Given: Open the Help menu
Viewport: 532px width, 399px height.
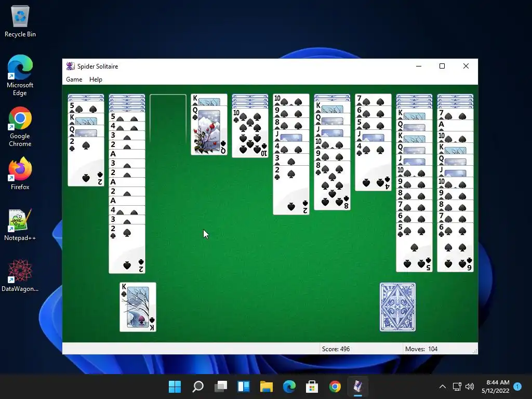Looking at the screenshot, I should (x=96, y=79).
